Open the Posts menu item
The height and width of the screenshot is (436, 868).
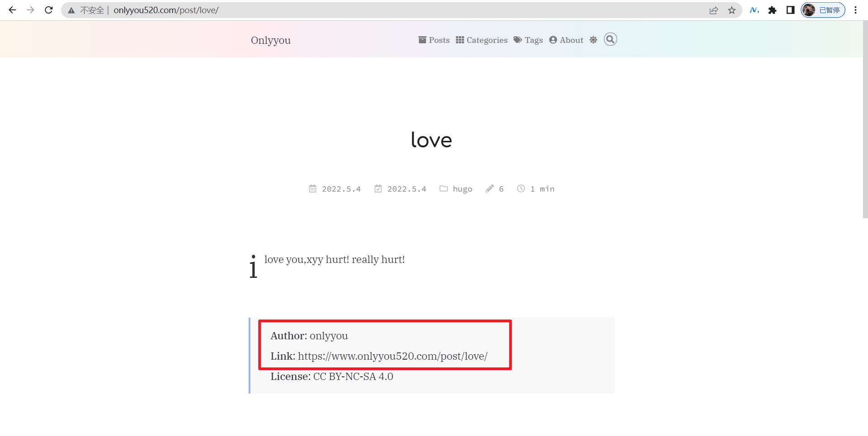tap(434, 40)
